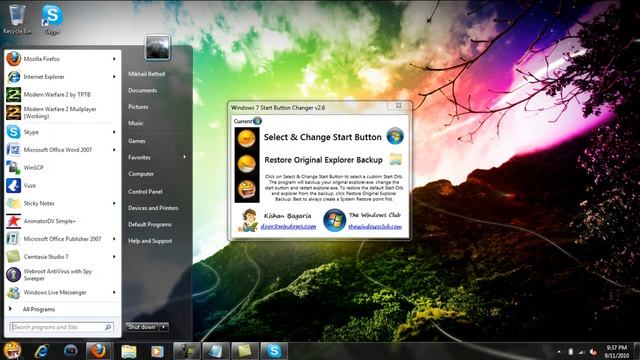Open Internet Explorer in Start menu
640x360 pixels.
tap(62, 77)
